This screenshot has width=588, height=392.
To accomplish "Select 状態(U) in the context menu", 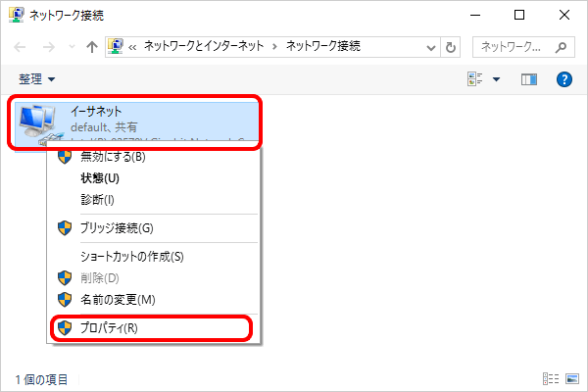I will click(x=100, y=177).
